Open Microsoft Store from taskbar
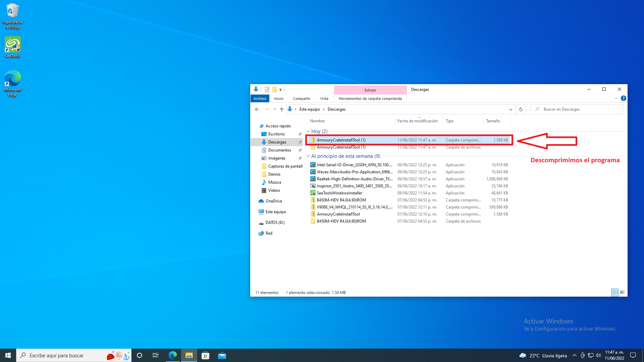The width and height of the screenshot is (644, 362). pyautogui.click(x=205, y=355)
